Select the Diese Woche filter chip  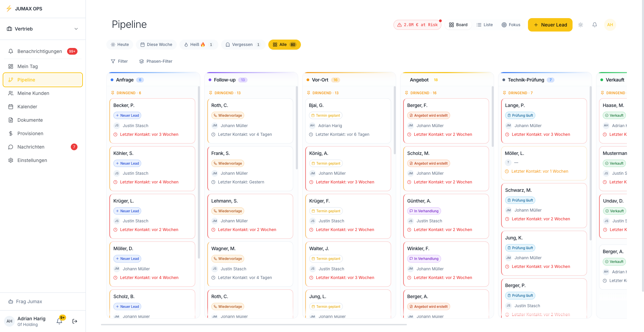156,45
